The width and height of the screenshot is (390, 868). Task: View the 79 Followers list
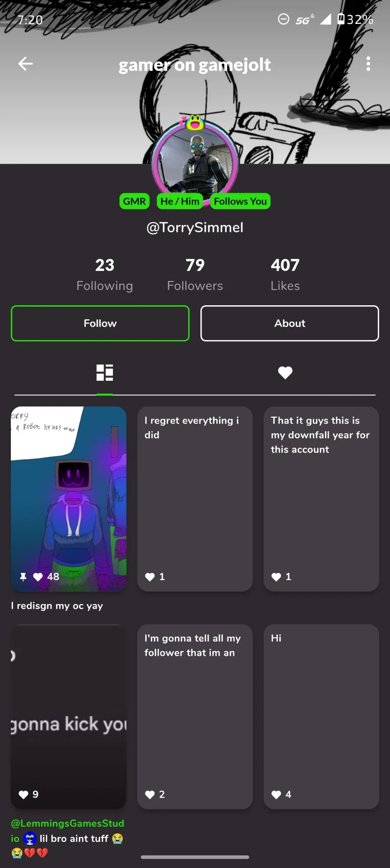[195, 274]
